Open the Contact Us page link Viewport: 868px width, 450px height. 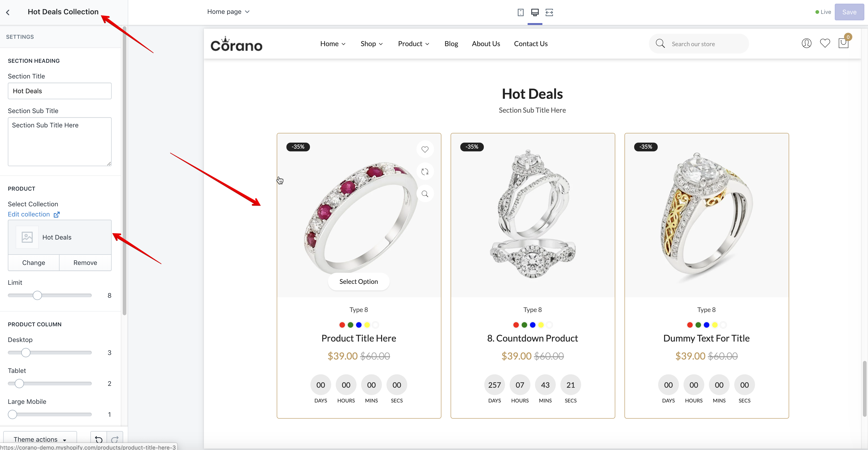(x=531, y=44)
